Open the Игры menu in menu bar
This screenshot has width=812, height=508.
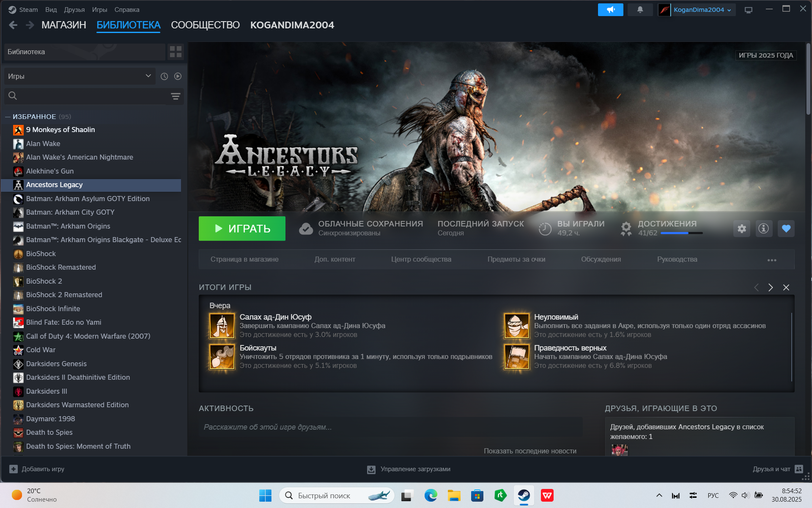(x=99, y=9)
